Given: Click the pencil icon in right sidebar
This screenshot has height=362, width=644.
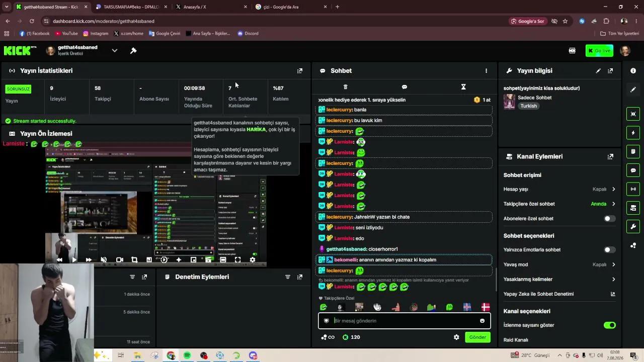Looking at the screenshot, I should 633,89.
